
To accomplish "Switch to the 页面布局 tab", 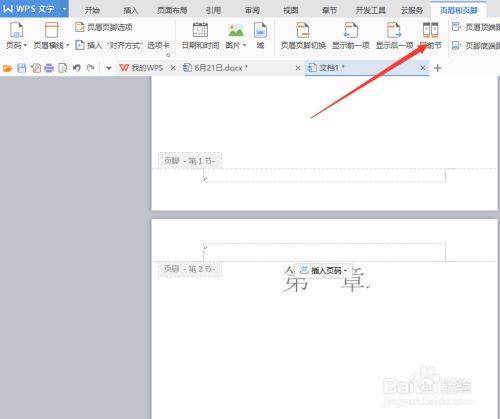I will tap(172, 10).
